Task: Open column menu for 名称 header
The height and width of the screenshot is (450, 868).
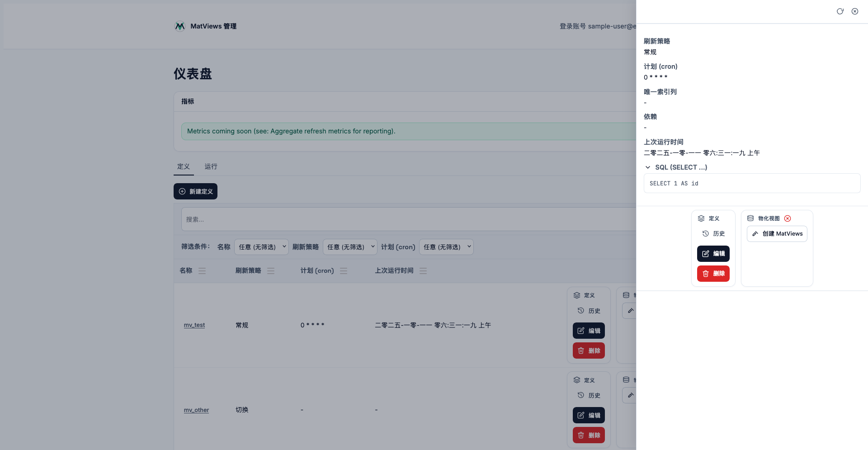Action: tap(202, 271)
